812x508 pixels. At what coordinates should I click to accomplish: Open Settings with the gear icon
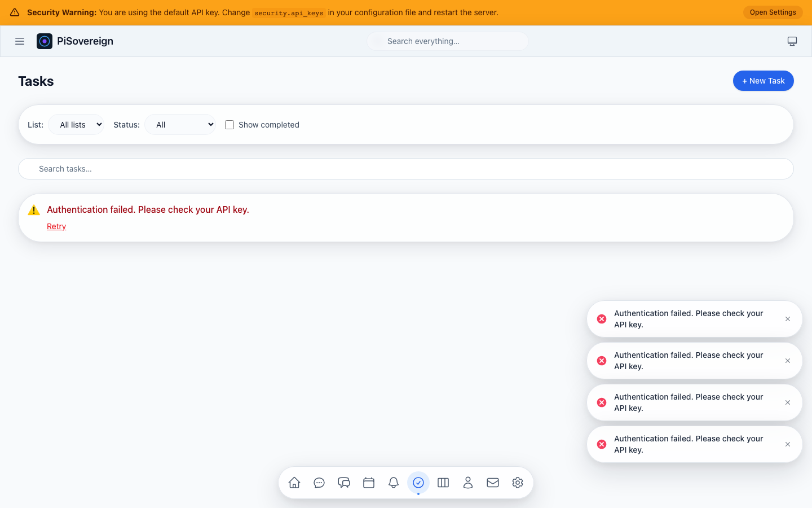[518, 483]
